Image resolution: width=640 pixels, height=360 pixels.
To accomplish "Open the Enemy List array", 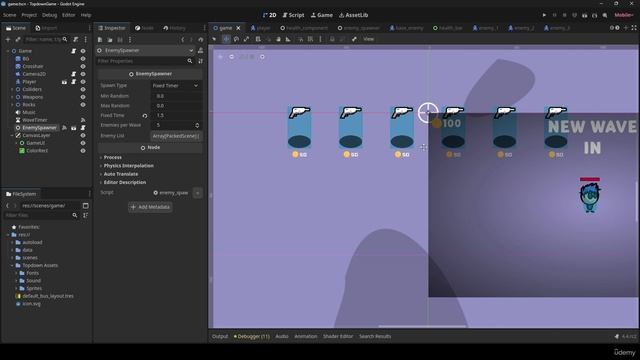I will coord(176,136).
